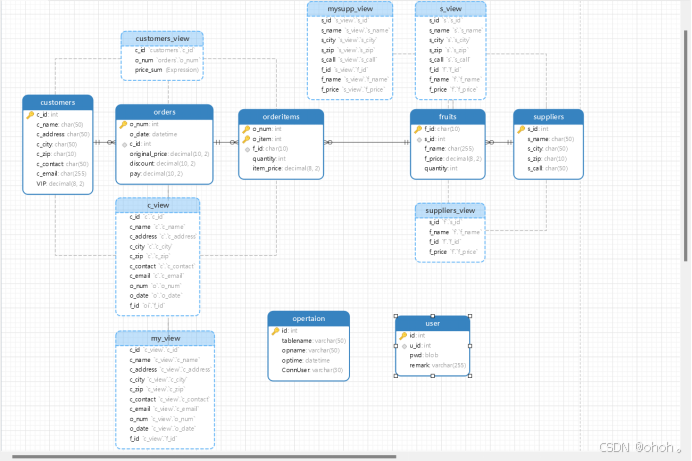The height and width of the screenshot is (461, 692).
Task: Click the key icon next to o_num in orderitems
Action: tap(246, 129)
